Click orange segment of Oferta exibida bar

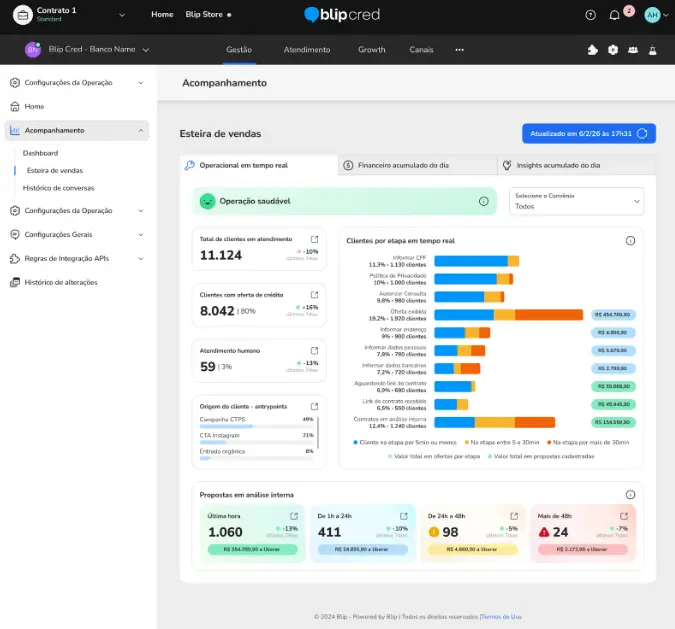coord(548,315)
